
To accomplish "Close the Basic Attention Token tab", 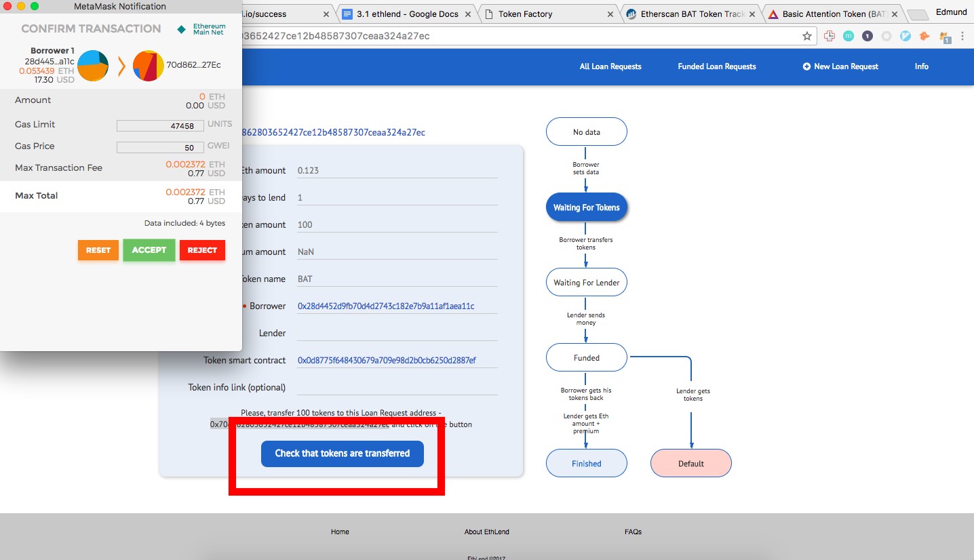I will [896, 14].
